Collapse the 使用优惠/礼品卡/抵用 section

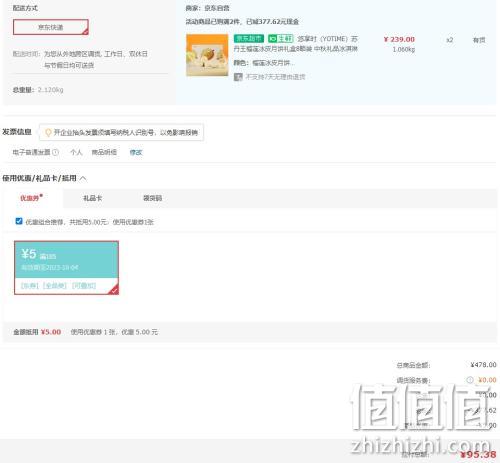83,178
